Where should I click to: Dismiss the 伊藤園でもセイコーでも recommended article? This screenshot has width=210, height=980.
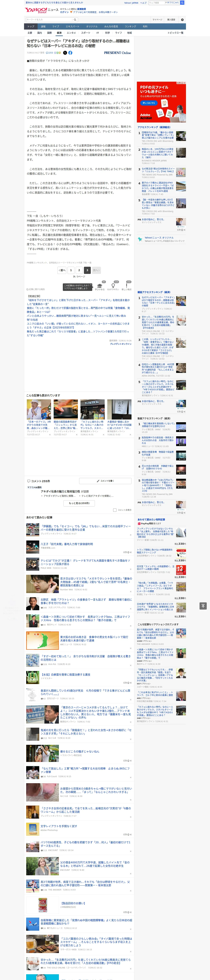(130, 535)
